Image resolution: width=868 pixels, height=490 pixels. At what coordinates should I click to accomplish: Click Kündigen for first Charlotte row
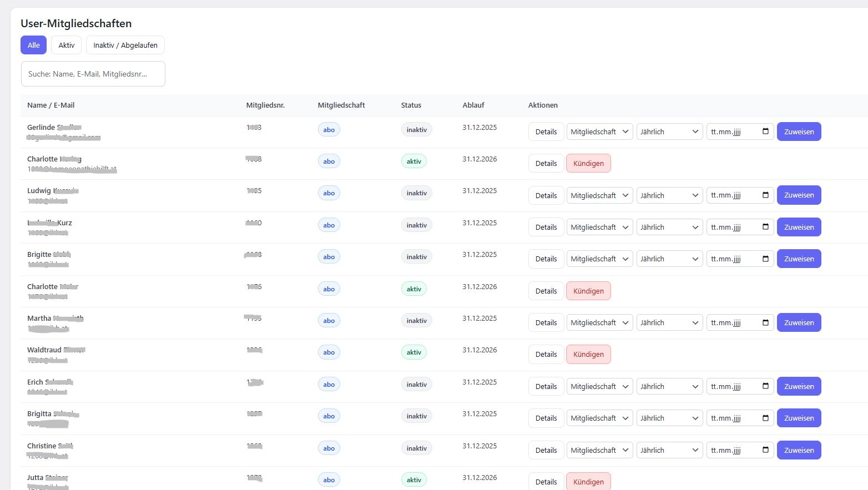(588, 163)
